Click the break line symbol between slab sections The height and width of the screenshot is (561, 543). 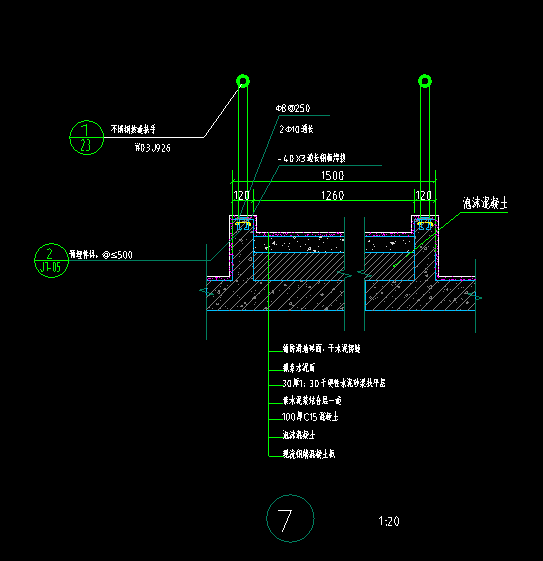[354, 274]
